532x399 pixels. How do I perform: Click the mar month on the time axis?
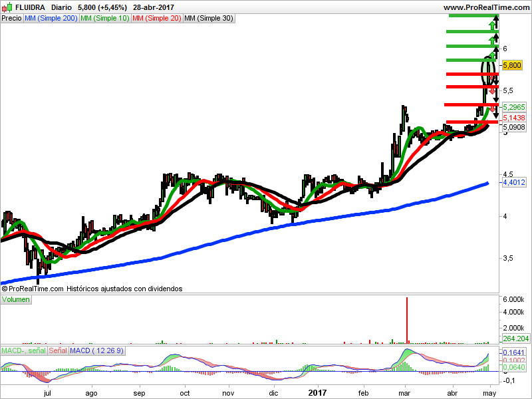pyautogui.click(x=404, y=393)
